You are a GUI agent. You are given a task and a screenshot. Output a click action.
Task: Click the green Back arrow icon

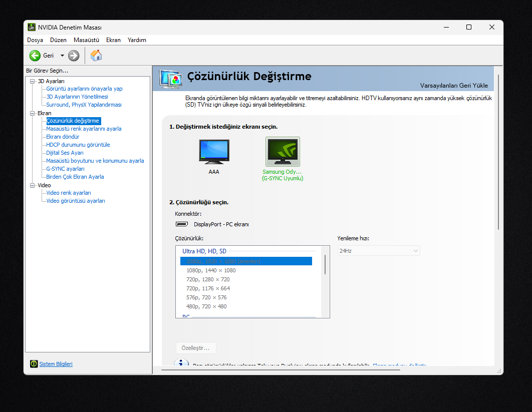[x=35, y=56]
